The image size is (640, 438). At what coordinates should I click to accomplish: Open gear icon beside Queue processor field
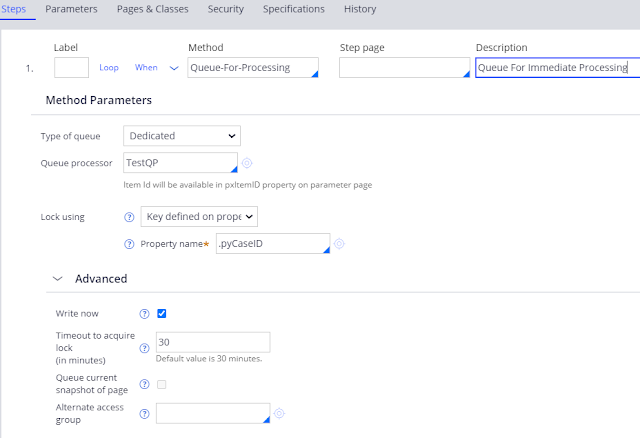coord(247,163)
